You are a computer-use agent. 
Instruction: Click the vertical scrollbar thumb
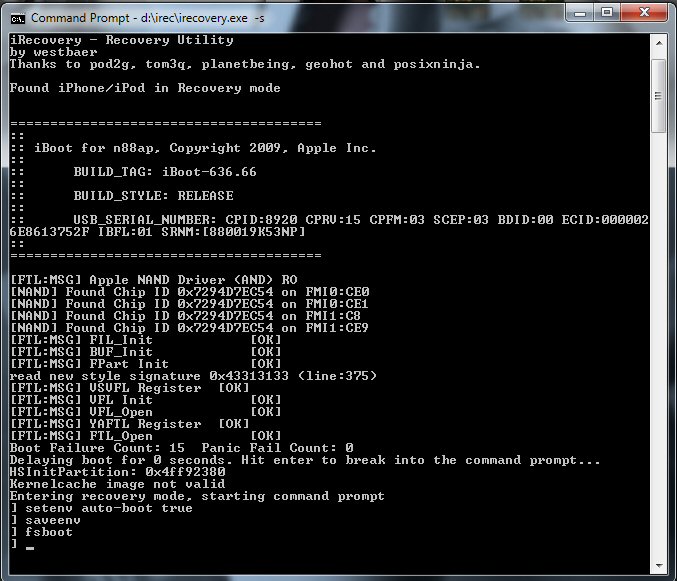[x=659, y=96]
